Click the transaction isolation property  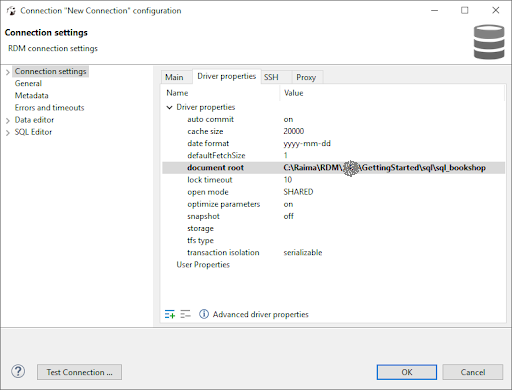[x=223, y=253]
